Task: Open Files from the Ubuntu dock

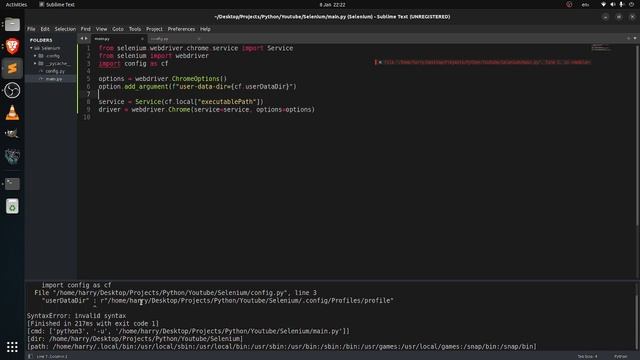Action: (12, 24)
